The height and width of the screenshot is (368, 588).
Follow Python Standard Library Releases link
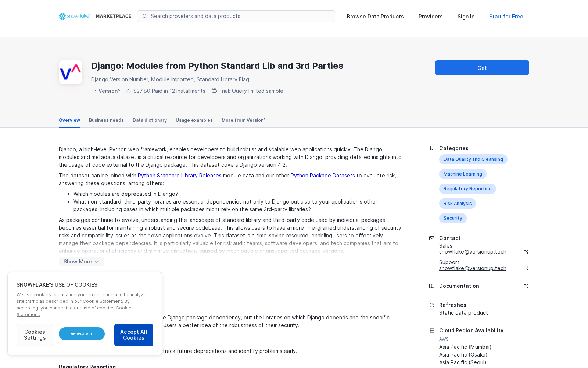[x=180, y=176]
